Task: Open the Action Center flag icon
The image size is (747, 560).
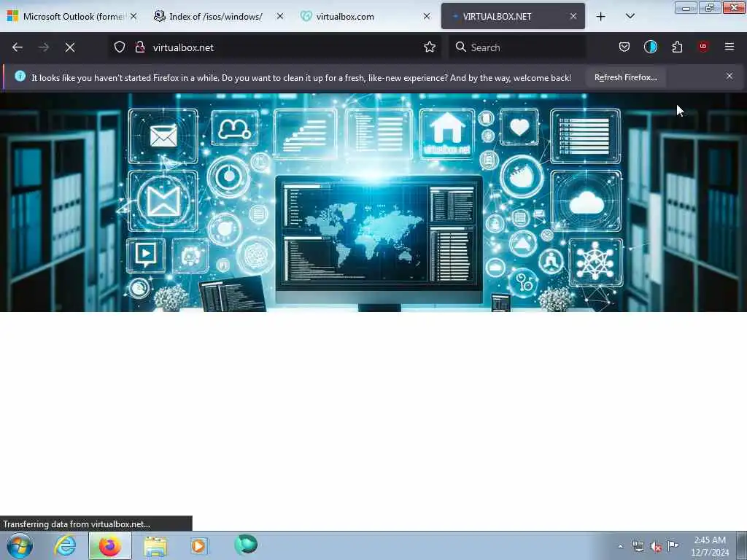Action: tap(673, 545)
